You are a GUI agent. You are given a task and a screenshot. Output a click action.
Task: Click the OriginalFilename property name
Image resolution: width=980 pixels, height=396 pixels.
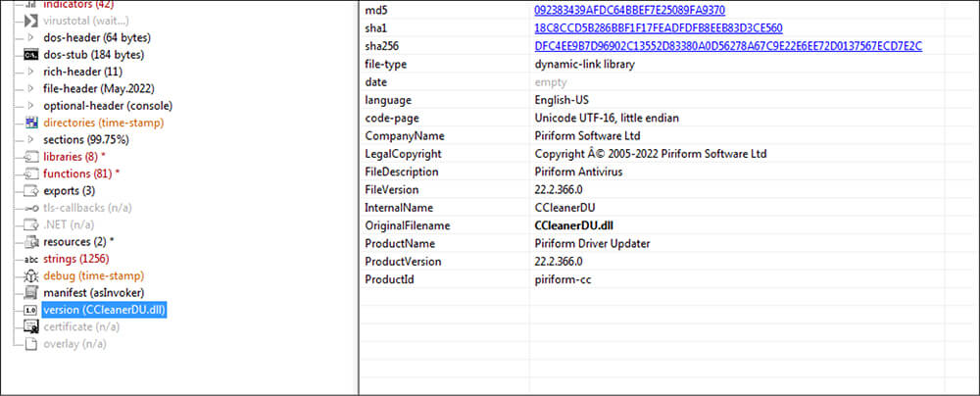[x=407, y=225]
